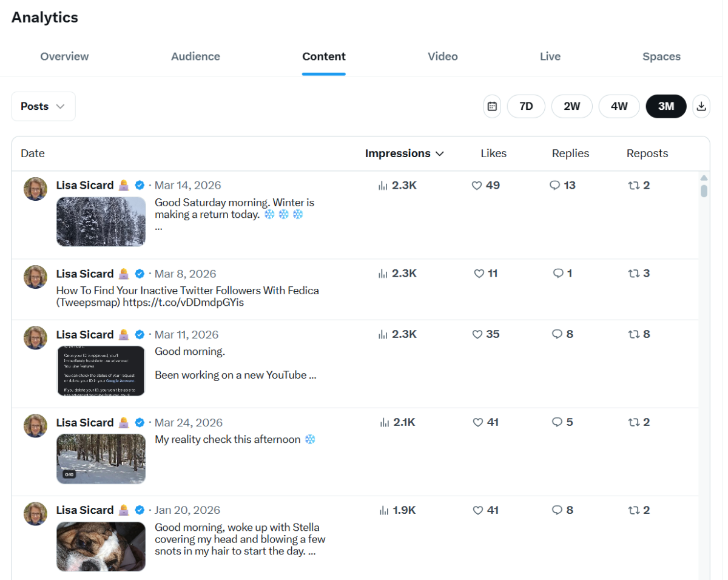This screenshot has height=580, width=728.
Task: Open the Impressions sort dropdown
Action: [405, 153]
